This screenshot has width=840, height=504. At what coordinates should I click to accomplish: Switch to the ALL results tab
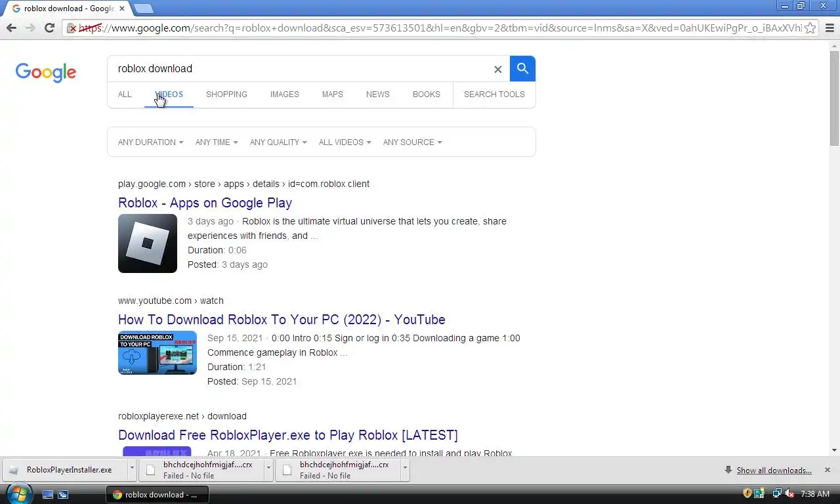point(125,94)
